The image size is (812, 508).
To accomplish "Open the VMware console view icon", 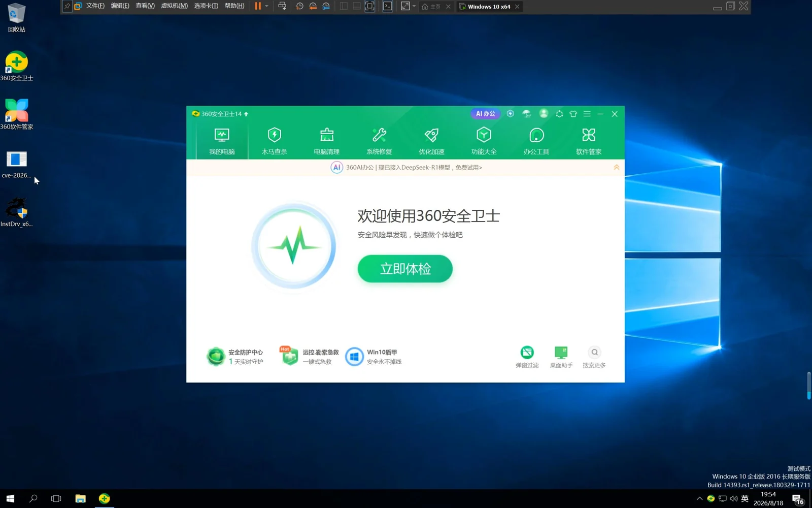I will 388,6.
